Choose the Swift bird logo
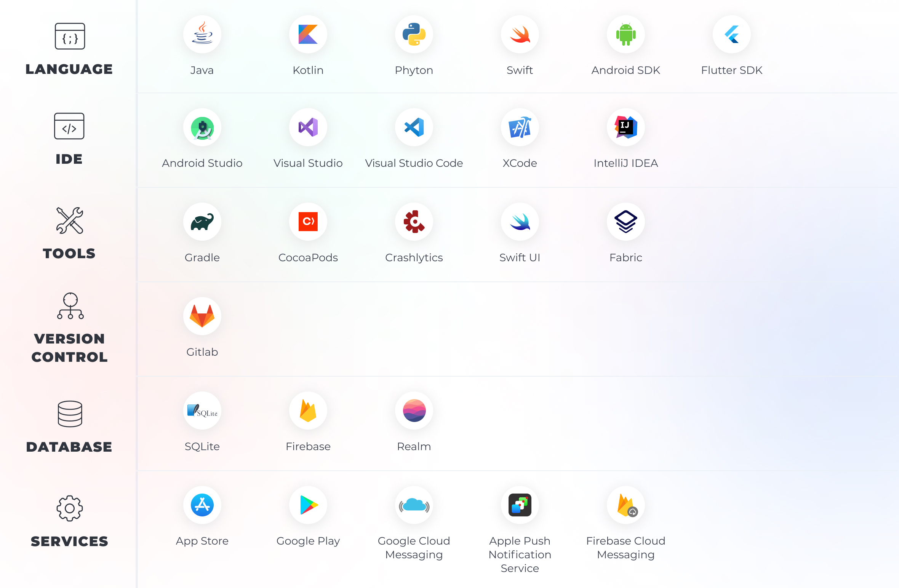Image resolution: width=899 pixels, height=588 pixels. click(520, 34)
